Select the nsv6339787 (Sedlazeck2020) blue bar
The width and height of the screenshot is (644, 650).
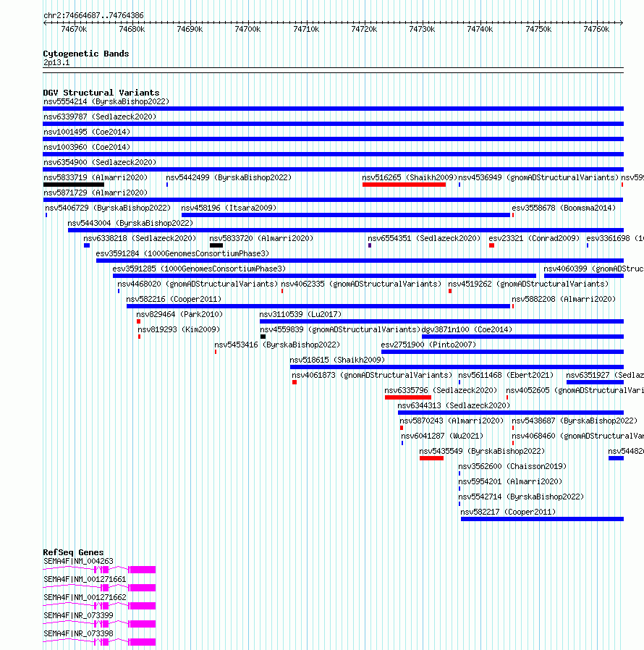[333, 124]
